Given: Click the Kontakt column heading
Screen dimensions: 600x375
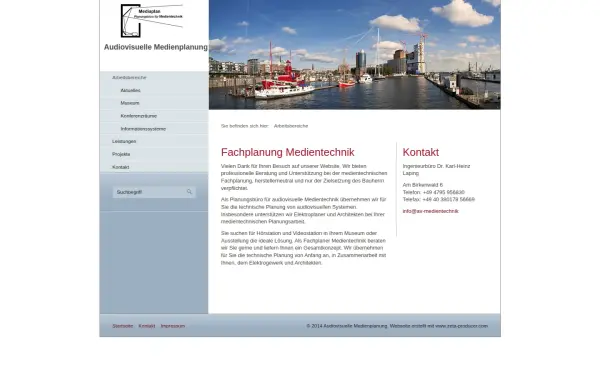Looking at the screenshot, I should point(421,152).
